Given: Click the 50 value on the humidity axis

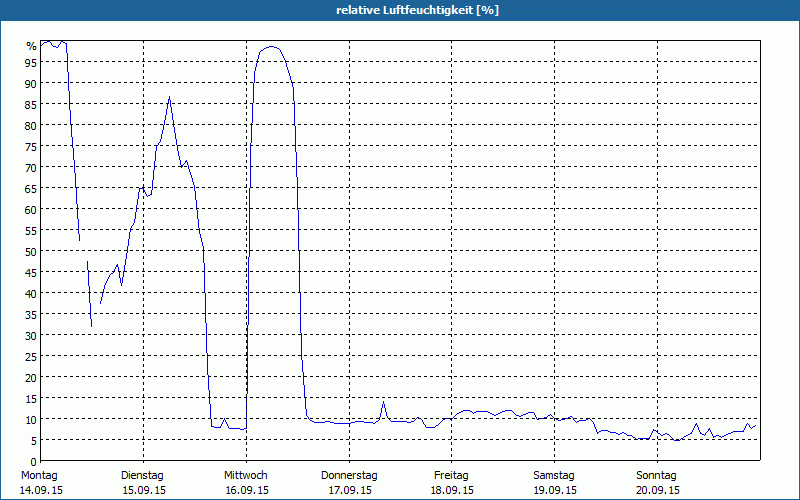Looking at the screenshot, I should pyautogui.click(x=31, y=252).
